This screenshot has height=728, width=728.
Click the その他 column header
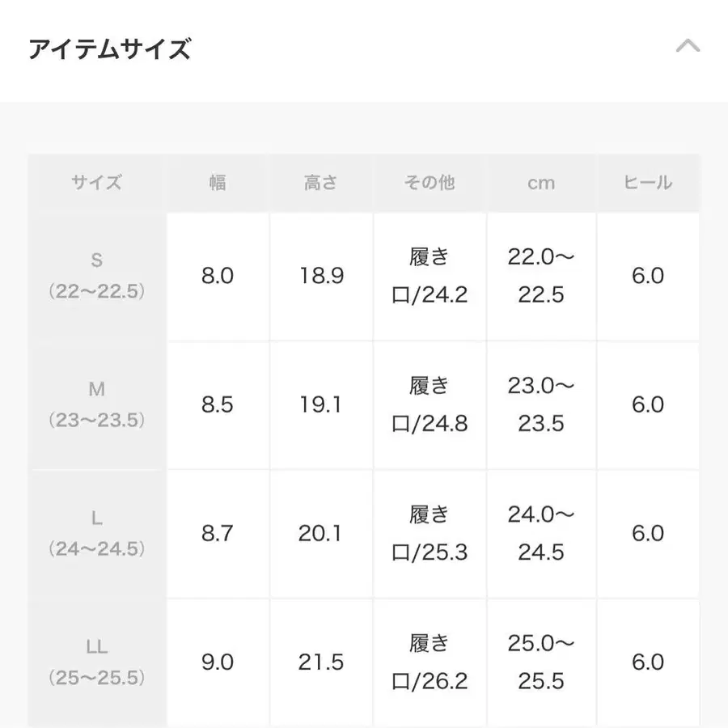(430, 183)
